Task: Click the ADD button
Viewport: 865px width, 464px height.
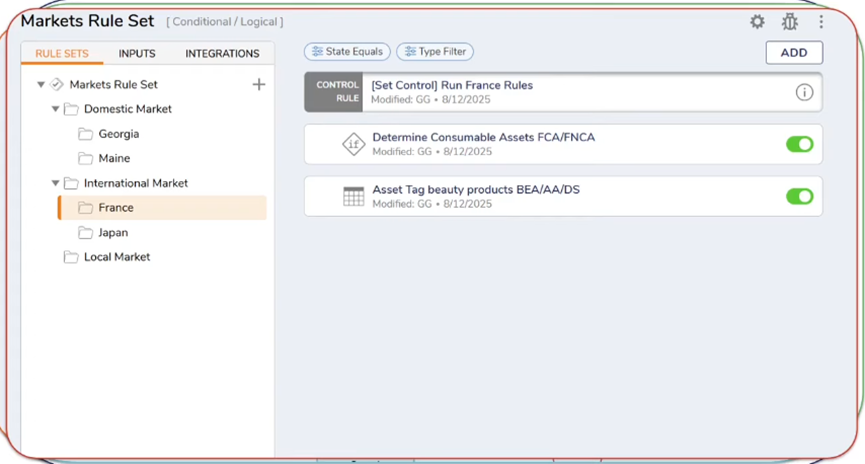Action: click(x=794, y=53)
